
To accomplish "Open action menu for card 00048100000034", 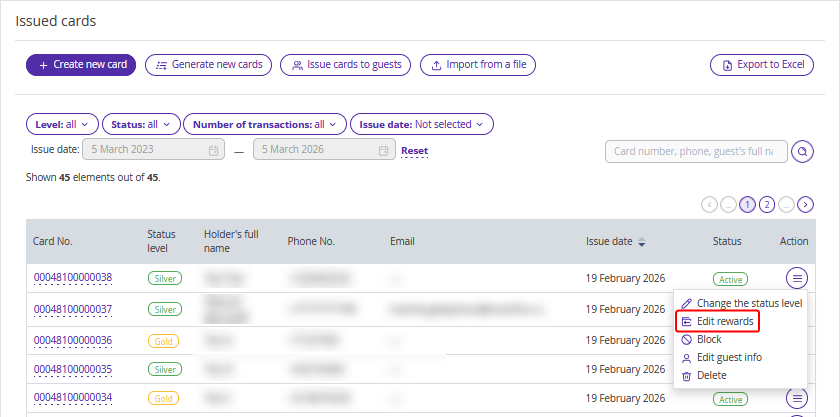I will (x=797, y=398).
